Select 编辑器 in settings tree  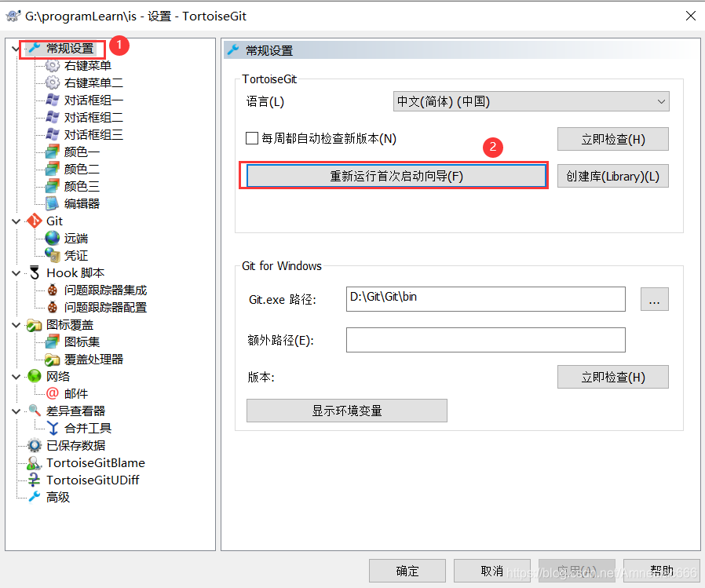(x=82, y=203)
